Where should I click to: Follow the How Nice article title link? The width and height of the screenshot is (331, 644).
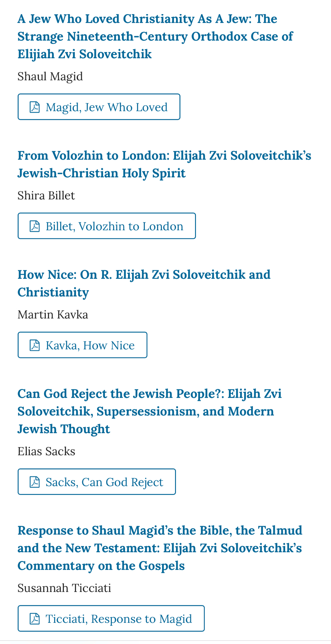click(144, 283)
